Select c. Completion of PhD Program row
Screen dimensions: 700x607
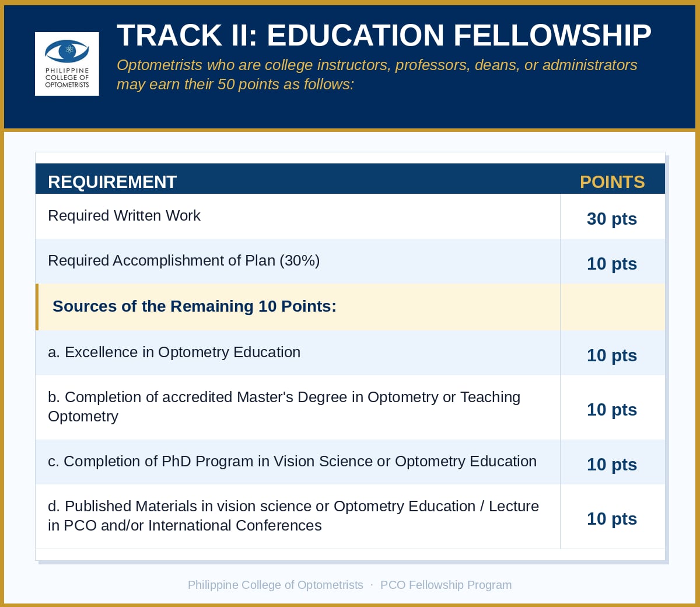click(350, 462)
